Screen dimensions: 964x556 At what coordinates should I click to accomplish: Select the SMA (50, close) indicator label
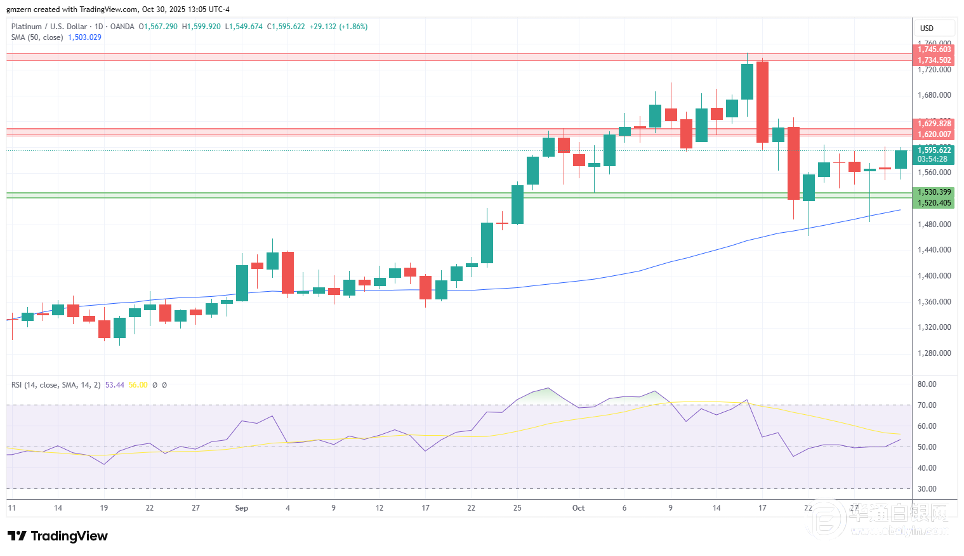pos(39,37)
